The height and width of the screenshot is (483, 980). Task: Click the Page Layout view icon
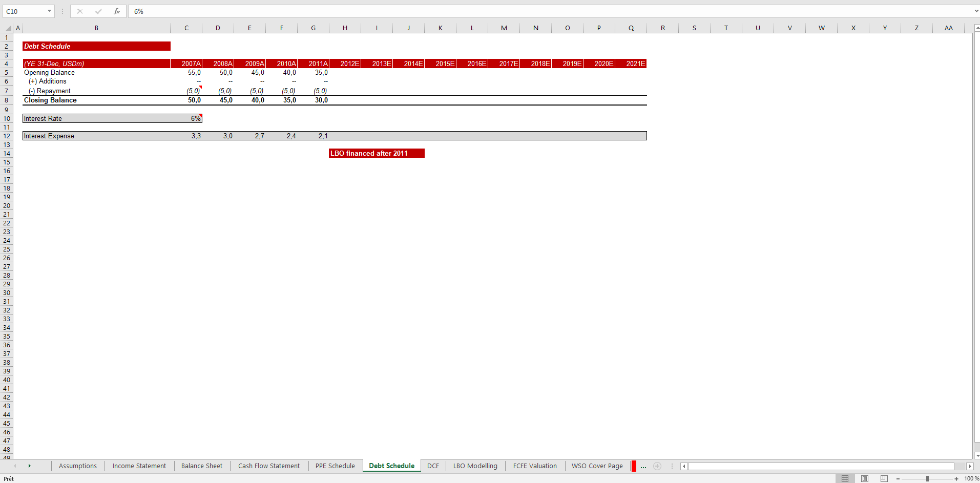(864, 478)
